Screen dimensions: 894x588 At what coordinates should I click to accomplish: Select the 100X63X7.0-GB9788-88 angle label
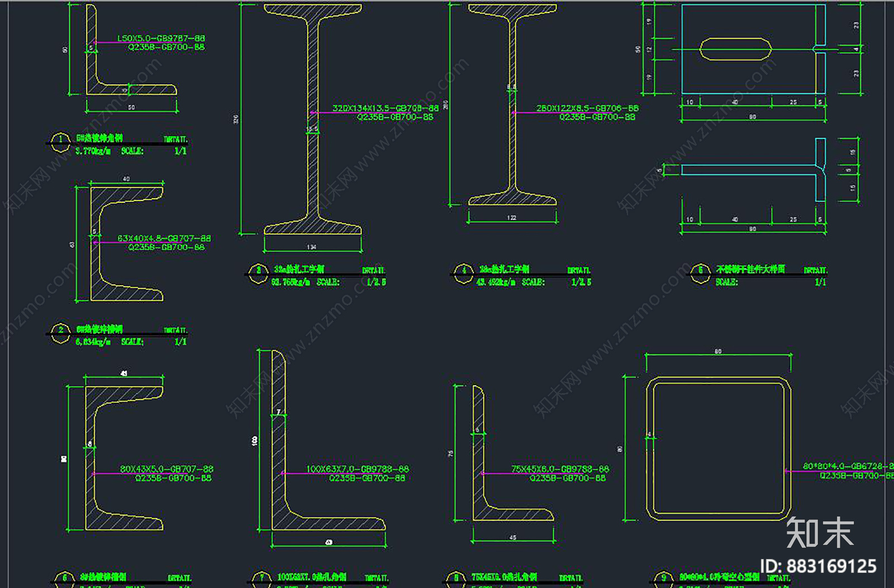click(358, 469)
